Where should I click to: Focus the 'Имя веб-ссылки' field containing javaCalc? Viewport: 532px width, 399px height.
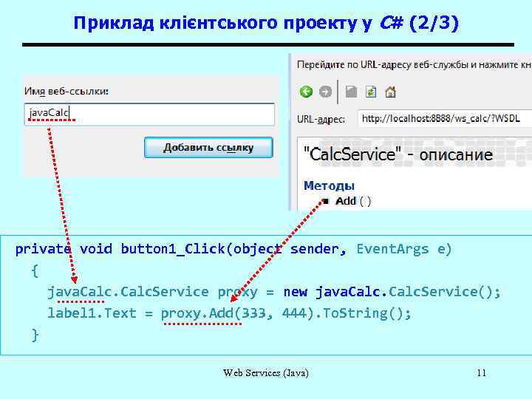pos(149,115)
